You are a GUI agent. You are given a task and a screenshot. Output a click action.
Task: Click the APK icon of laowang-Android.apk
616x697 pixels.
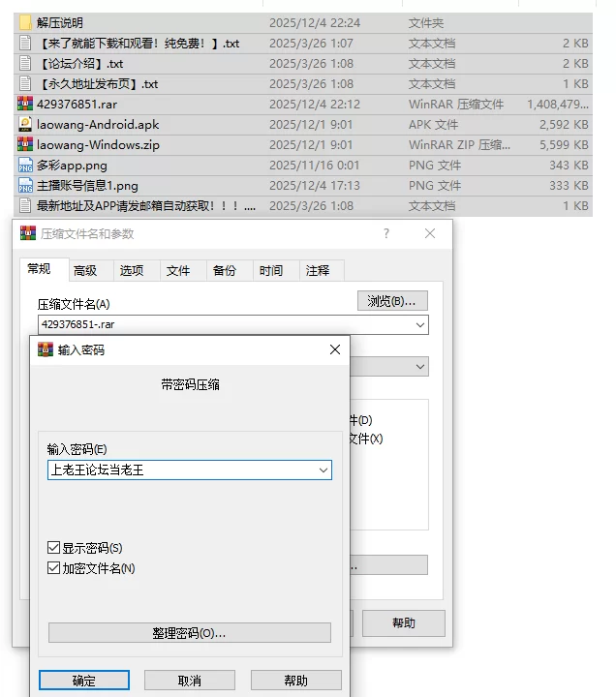point(25,125)
